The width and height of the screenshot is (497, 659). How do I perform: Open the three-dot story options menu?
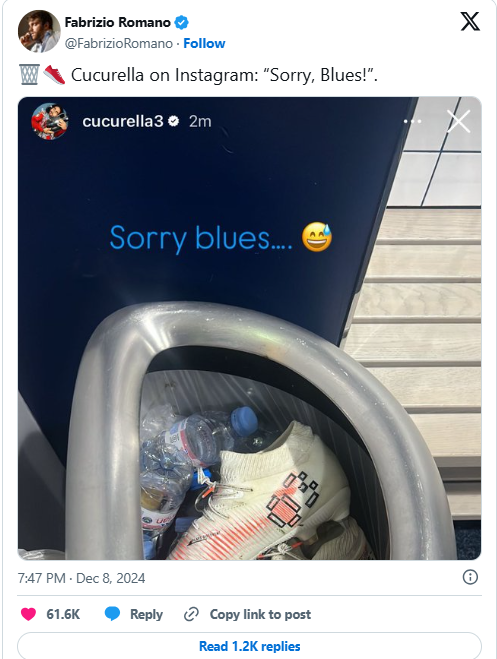[413, 121]
